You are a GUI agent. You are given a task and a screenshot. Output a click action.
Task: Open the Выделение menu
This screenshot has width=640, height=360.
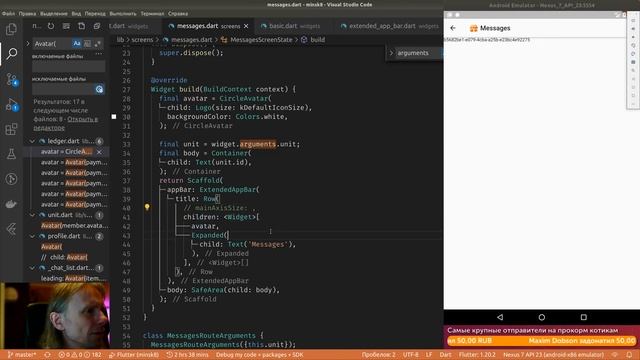[54, 13]
